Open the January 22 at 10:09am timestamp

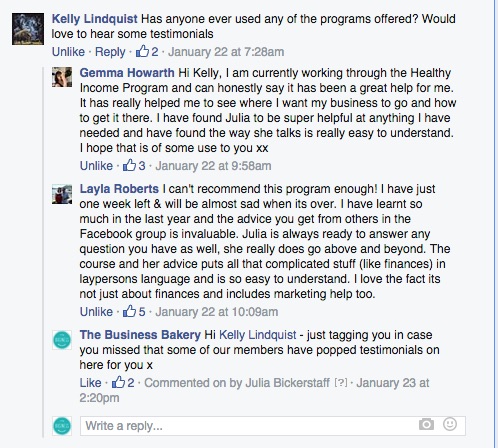217,312
